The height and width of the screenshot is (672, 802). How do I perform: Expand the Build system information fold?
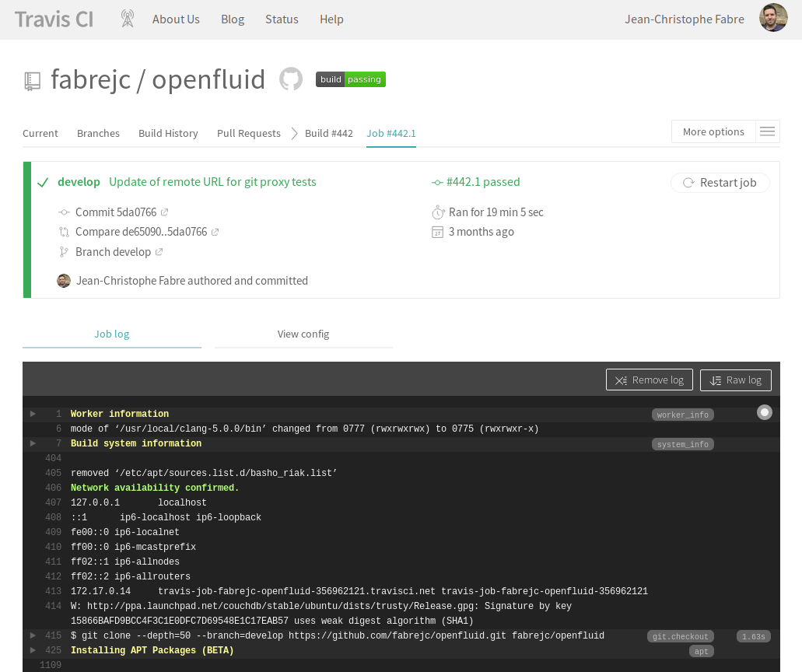(33, 443)
